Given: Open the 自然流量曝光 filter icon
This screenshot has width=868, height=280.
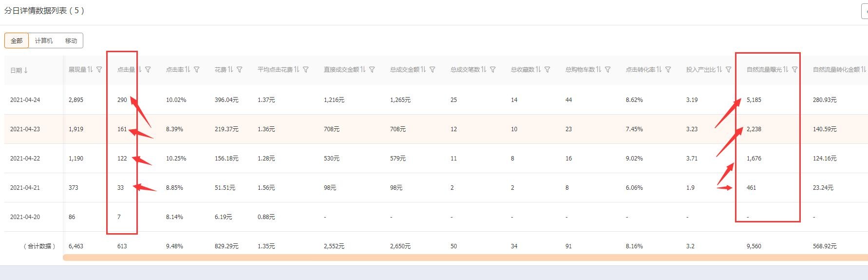Looking at the screenshot, I should 795,70.
